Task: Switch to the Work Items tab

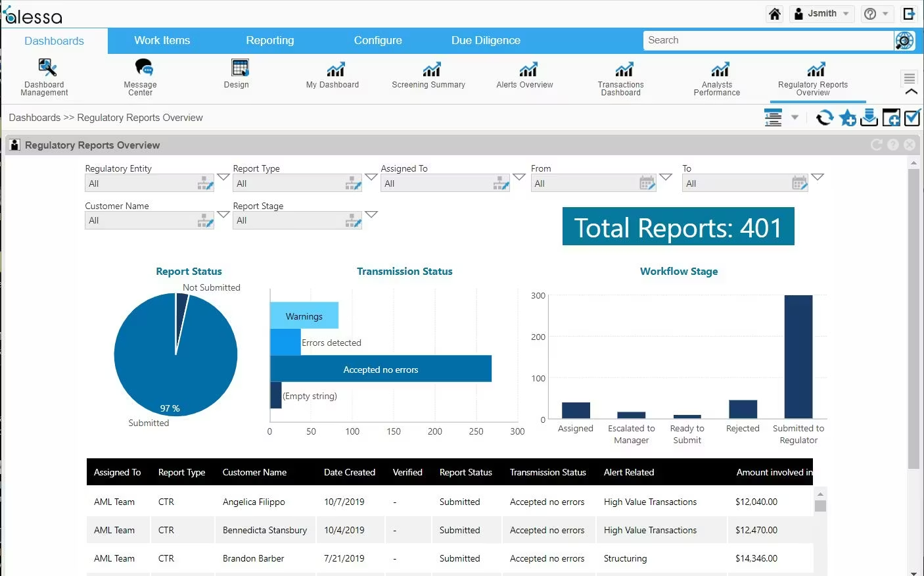Action: (162, 40)
